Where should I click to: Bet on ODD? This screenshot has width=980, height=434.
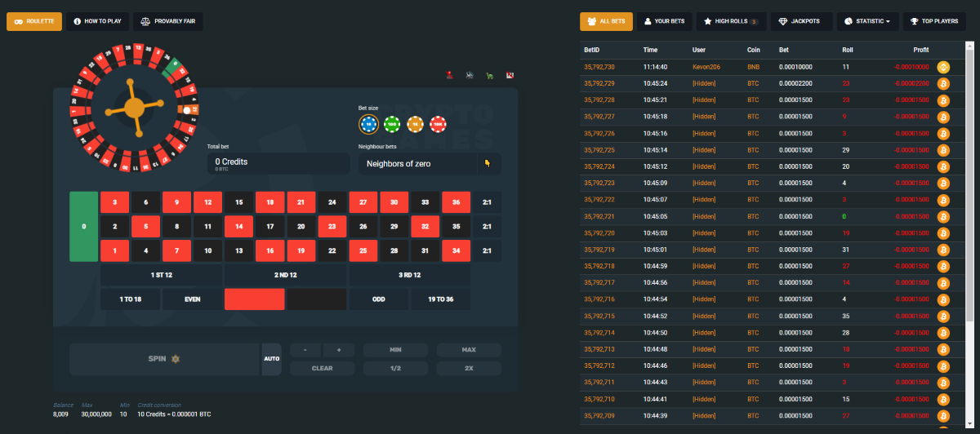(x=379, y=299)
